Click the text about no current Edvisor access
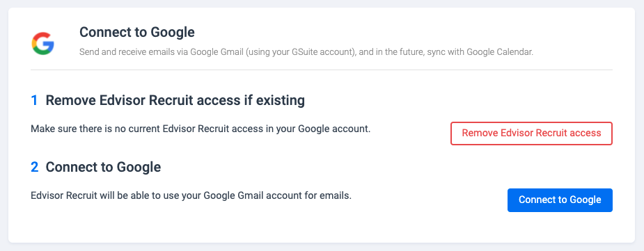The width and height of the screenshot is (644, 251). (x=201, y=129)
